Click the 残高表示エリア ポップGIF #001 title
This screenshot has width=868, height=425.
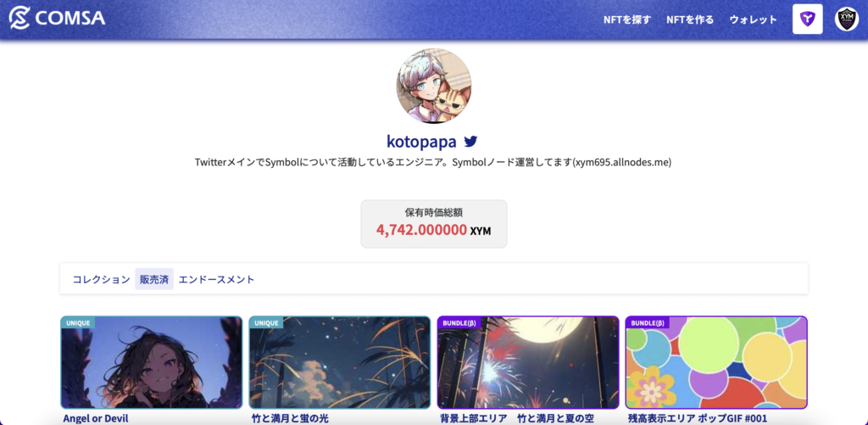pyautogui.click(x=698, y=418)
